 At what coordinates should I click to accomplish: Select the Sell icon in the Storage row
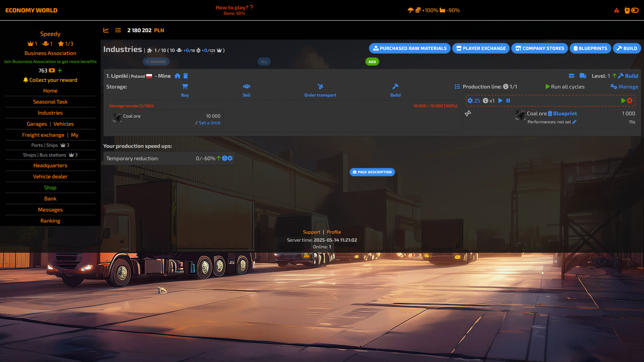[247, 86]
